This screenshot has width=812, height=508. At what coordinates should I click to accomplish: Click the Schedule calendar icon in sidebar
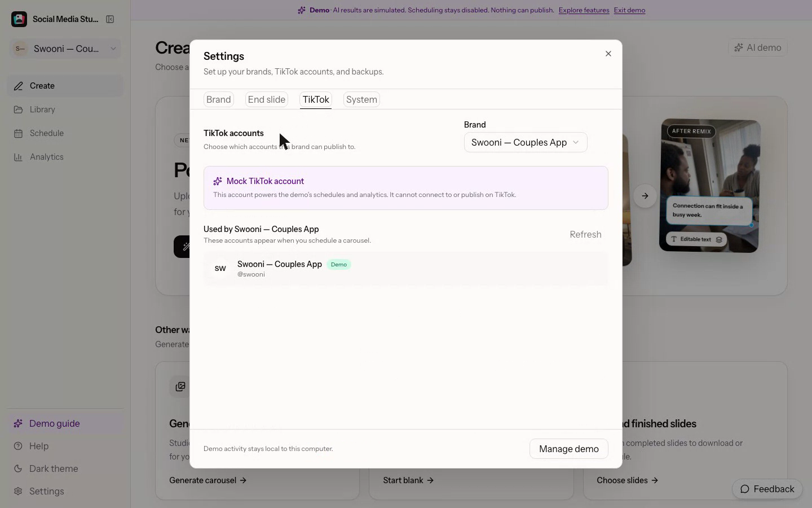pos(19,133)
